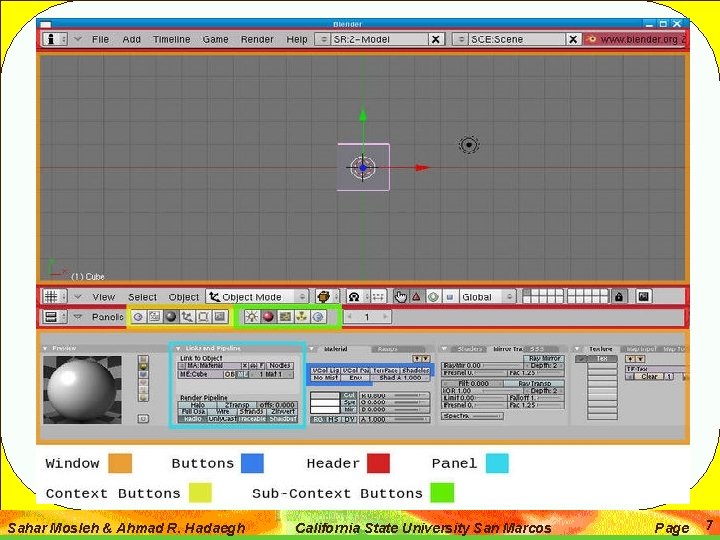Open the World sub-context buttons
This screenshot has width=720, height=540.
coord(318,317)
